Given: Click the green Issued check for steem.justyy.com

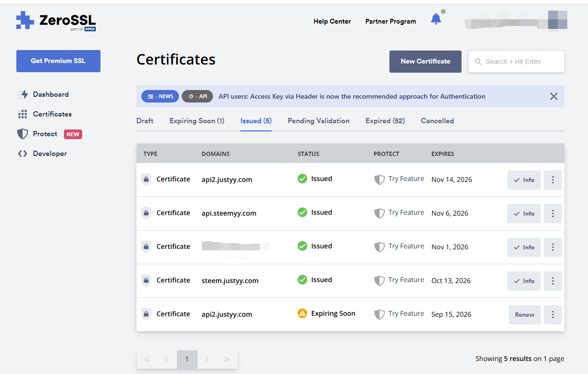Looking at the screenshot, I should [x=302, y=280].
